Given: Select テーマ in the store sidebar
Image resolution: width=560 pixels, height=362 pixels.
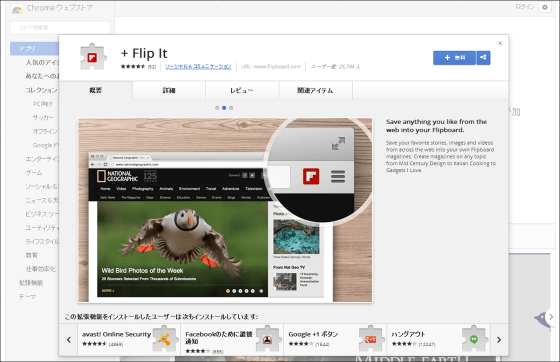Looking at the screenshot, I should pos(27,296).
